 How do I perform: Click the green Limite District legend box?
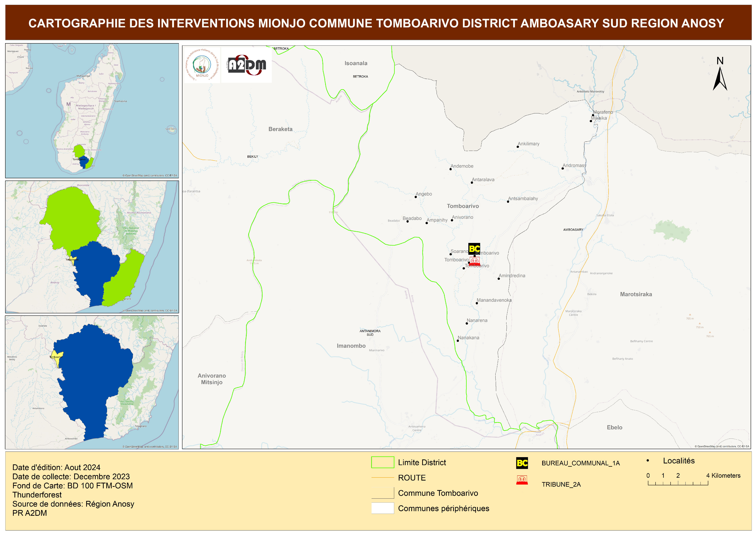(383, 462)
